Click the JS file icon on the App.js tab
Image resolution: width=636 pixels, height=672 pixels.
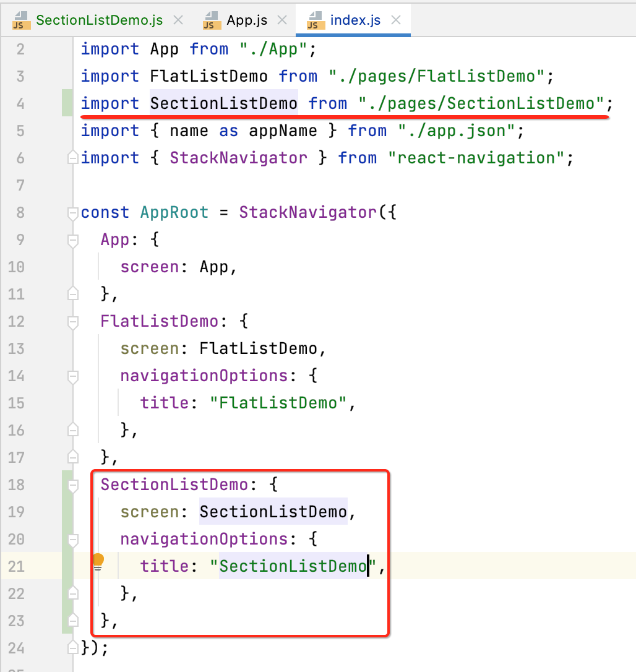point(211,20)
